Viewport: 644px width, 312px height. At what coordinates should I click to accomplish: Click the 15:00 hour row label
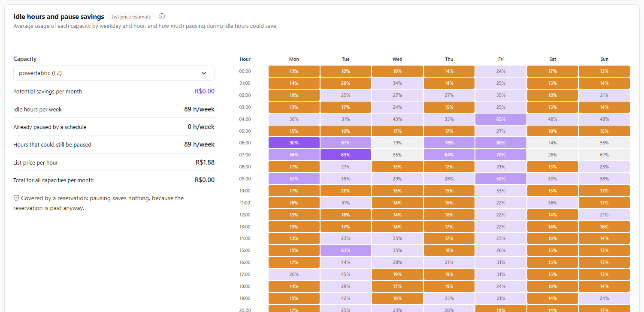tap(245, 250)
